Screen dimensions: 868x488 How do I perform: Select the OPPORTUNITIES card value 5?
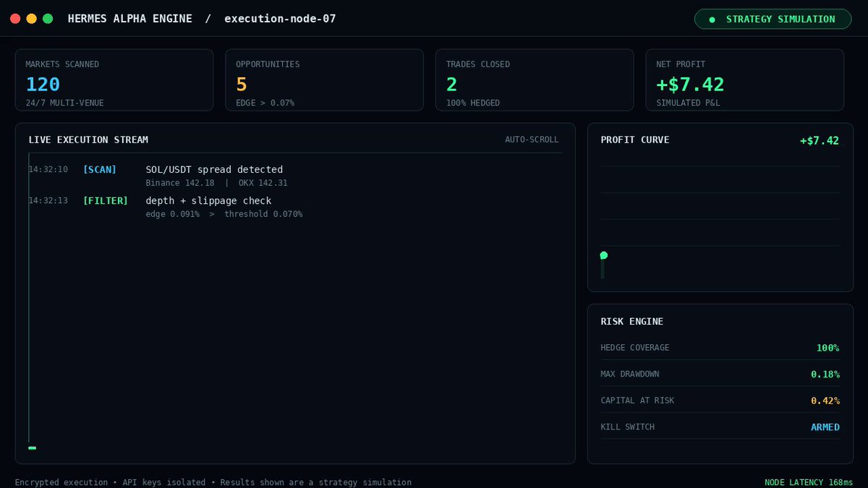[242, 85]
